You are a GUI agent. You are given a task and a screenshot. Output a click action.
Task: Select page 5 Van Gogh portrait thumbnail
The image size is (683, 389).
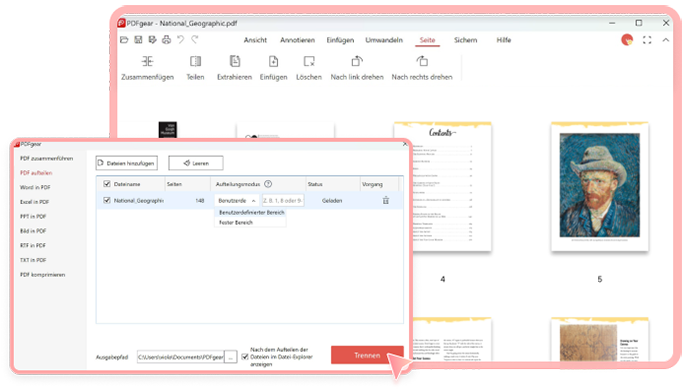click(600, 187)
